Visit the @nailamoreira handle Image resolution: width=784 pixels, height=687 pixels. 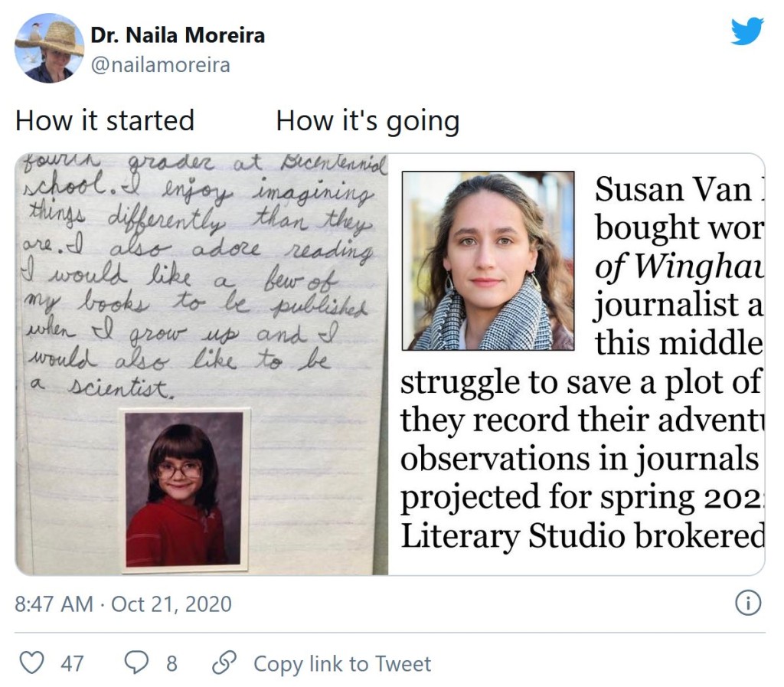click(x=160, y=65)
